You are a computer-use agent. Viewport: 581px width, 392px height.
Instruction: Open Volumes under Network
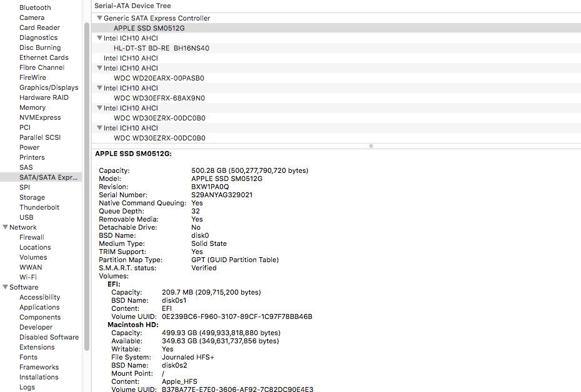[x=33, y=257]
